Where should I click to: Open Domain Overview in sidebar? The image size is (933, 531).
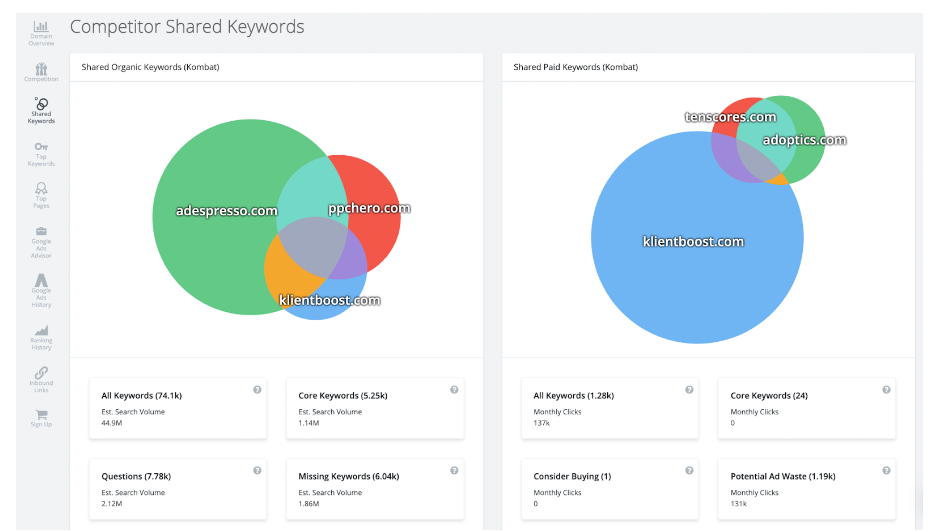point(41,33)
